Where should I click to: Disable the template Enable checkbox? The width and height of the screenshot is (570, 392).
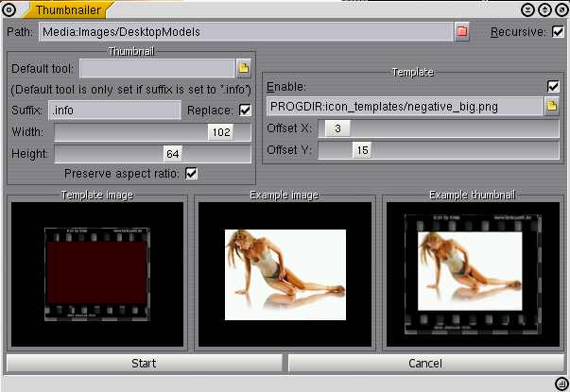click(553, 86)
